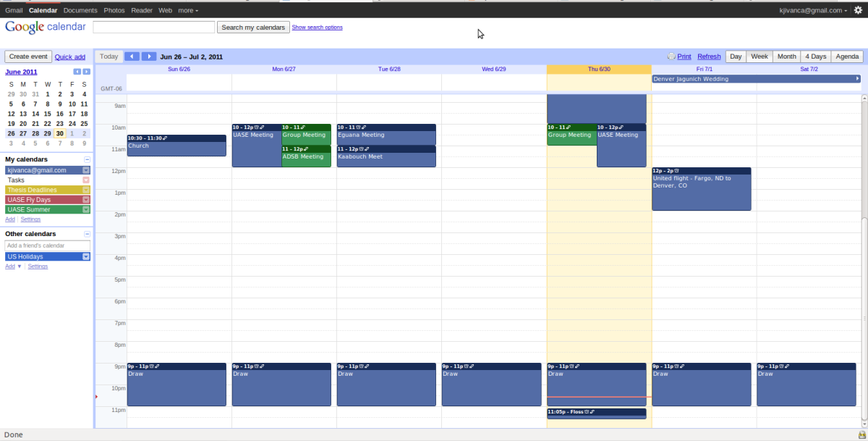Open the US Holidays calendar dropdown arrow
The width and height of the screenshot is (868, 441).
pyautogui.click(x=86, y=256)
